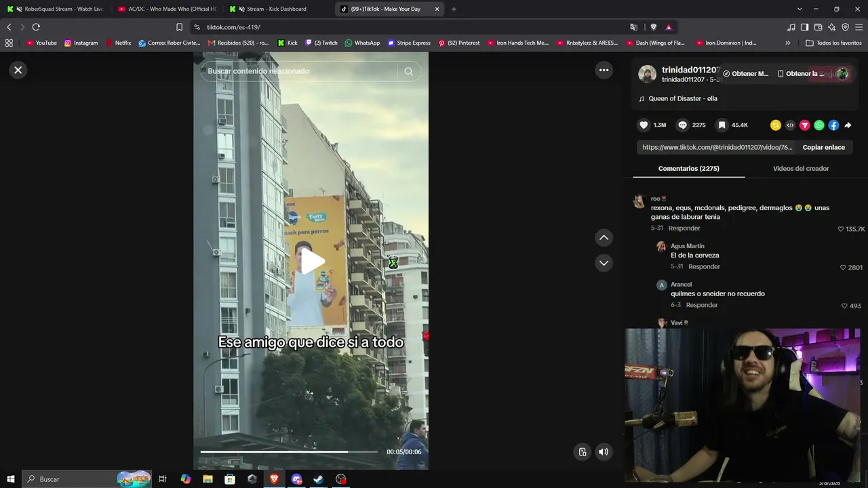This screenshot has width=868, height=488.
Task: Show hidden bookmarks with the double chevron
Action: tap(787, 43)
